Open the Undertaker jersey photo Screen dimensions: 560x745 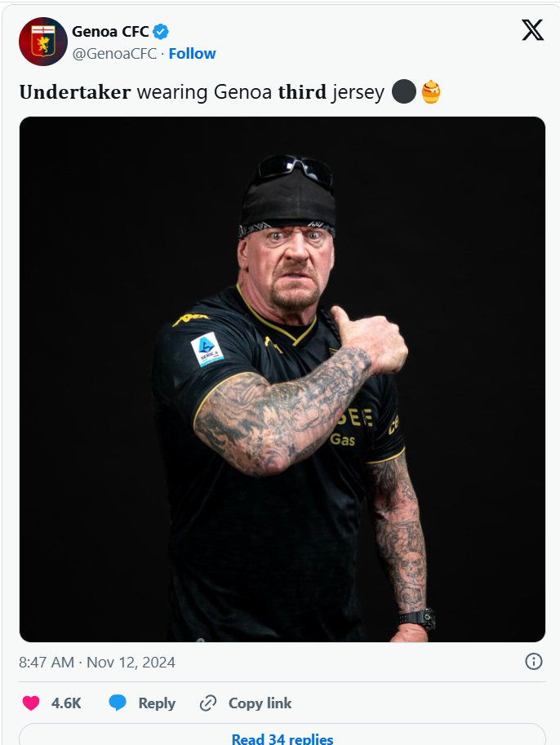tap(282, 379)
